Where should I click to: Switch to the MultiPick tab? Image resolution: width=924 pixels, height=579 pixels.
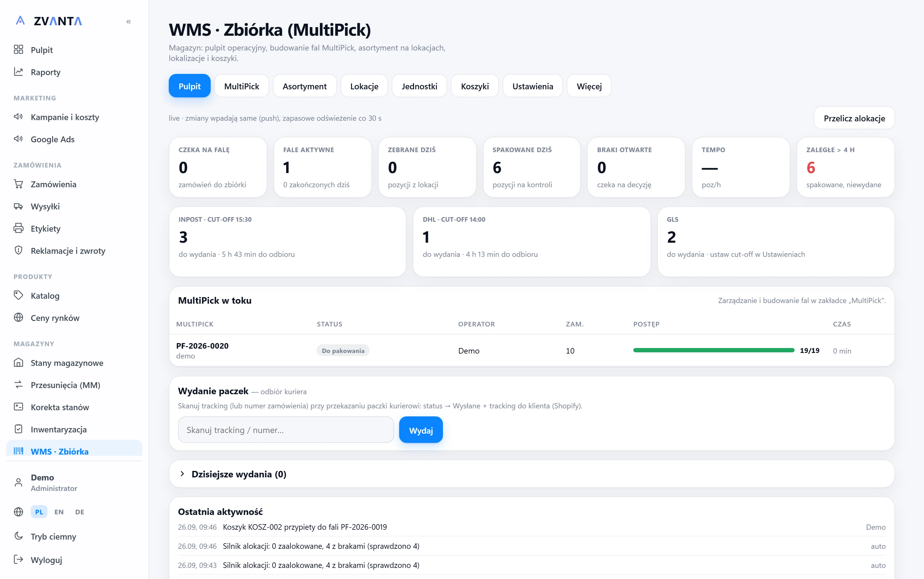pyautogui.click(x=242, y=86)
